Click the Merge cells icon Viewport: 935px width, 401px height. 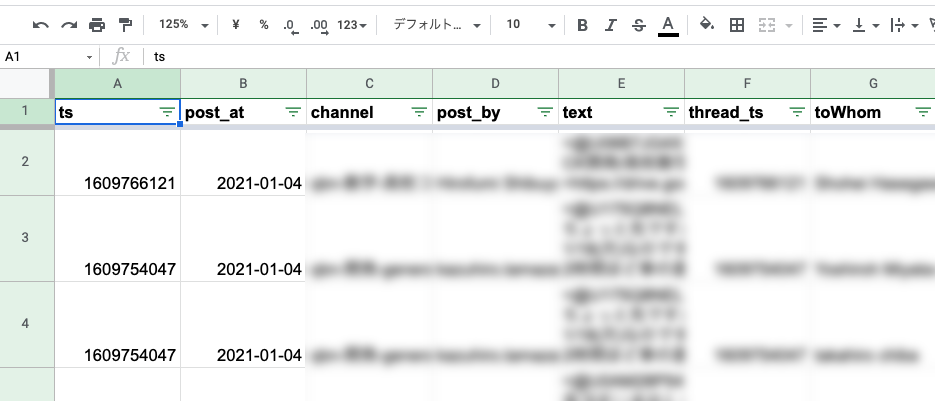point(767,25)
